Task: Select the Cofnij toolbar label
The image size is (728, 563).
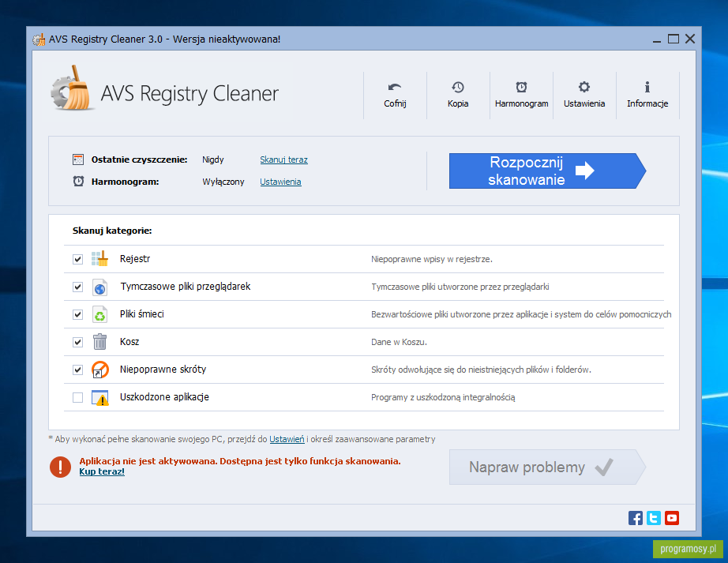Action: pos(395,103)
